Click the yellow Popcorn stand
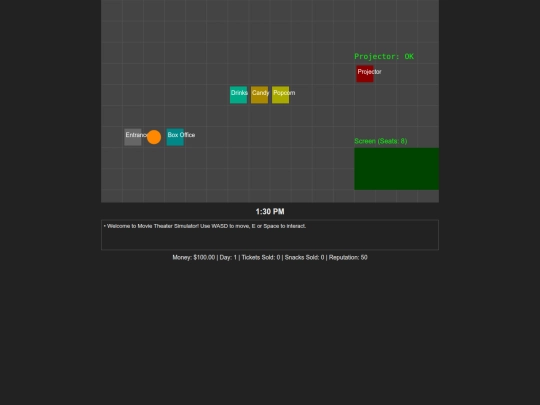Image resolution: width=540 pixels, height=405 pixels. pos(280,95)
